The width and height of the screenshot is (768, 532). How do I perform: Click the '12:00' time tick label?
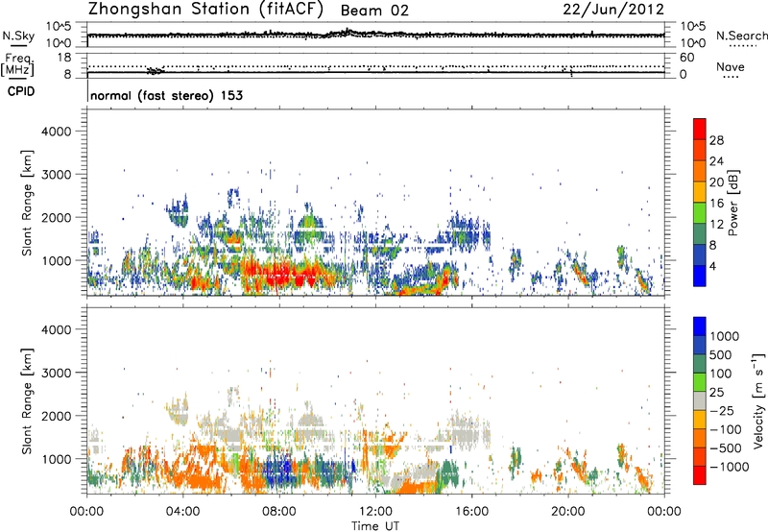pyautogui.click(x=375, y=512)
